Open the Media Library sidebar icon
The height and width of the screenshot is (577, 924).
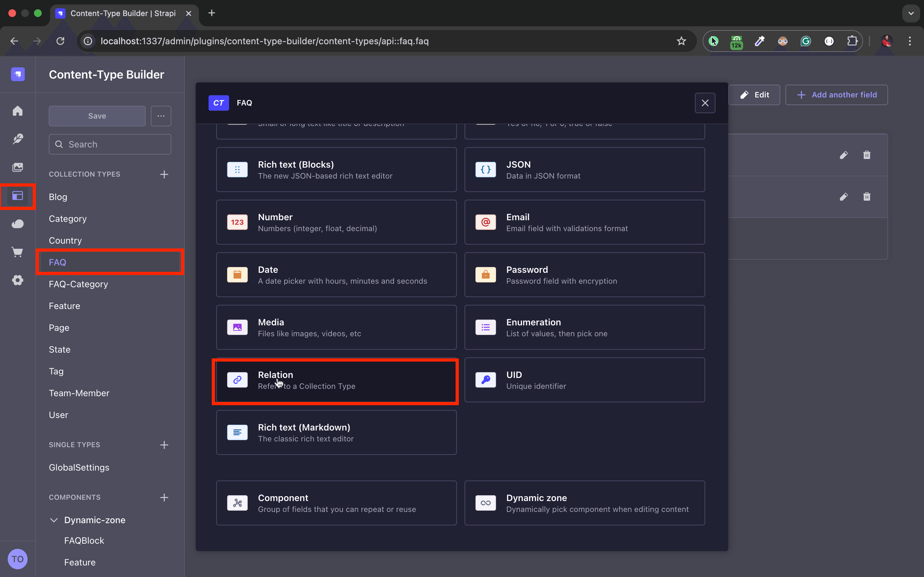coord(18,167)
